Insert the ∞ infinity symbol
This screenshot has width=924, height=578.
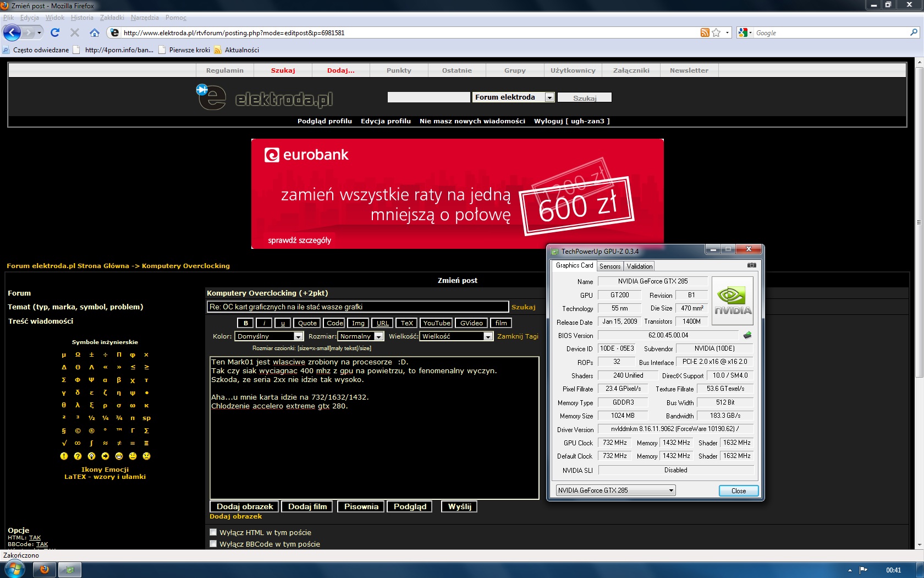click(x=78, y=443)
